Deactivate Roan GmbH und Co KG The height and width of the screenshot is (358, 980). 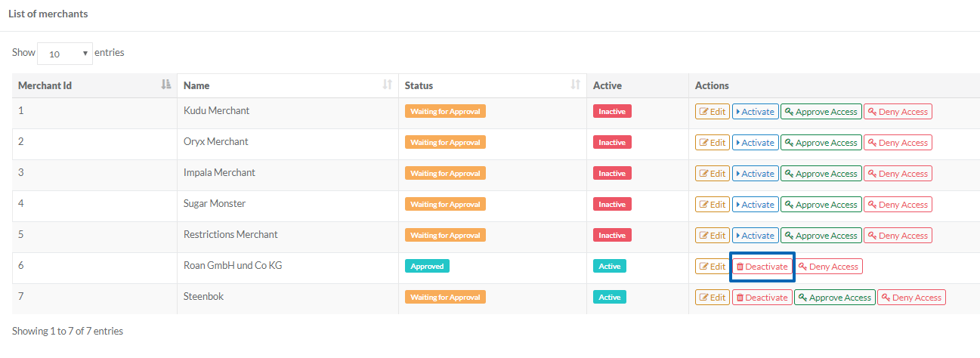click(x=762, y=267)
